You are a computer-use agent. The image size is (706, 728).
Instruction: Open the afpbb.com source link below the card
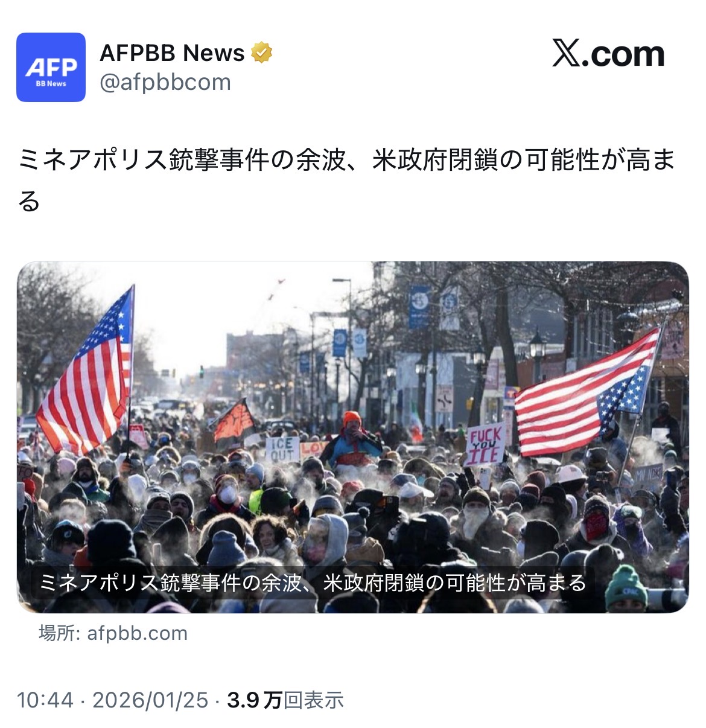click(137, 633)
